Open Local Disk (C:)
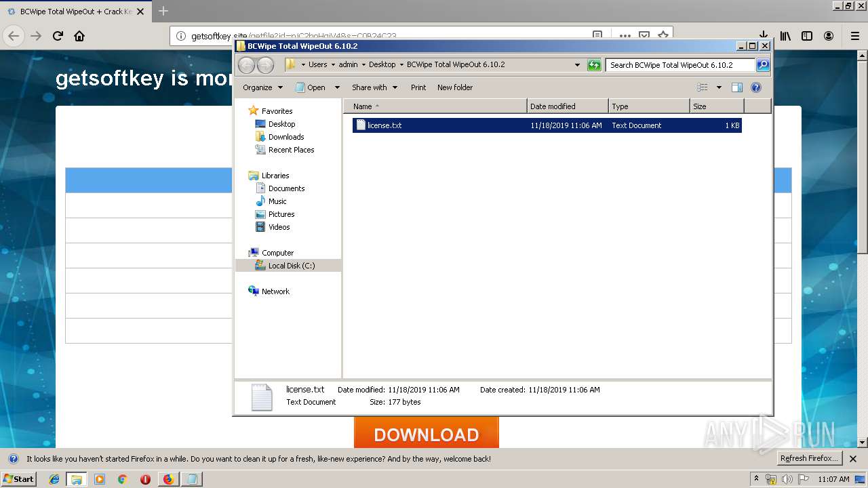Image resolution: width=868 pixels, height=488 pixels. pos(291,266)
